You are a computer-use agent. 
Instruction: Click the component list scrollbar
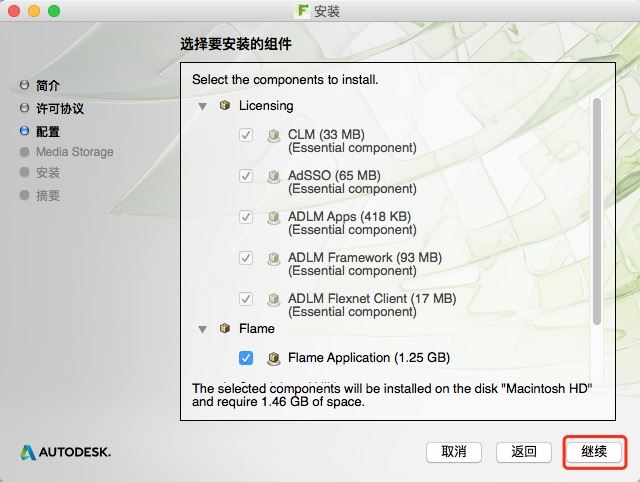coord(597,211)
